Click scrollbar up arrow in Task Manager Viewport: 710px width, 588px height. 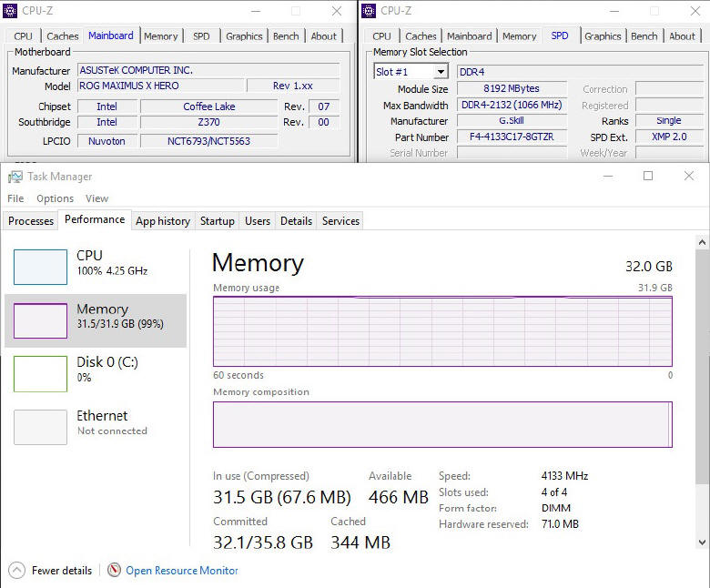pyautogui.click(x=703, y=242)
